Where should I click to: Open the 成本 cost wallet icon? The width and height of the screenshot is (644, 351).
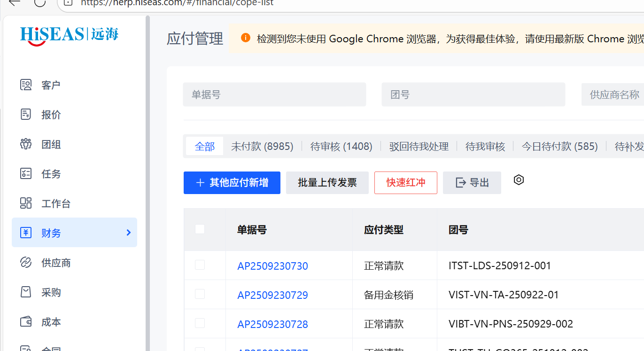[x=26, y=322]
